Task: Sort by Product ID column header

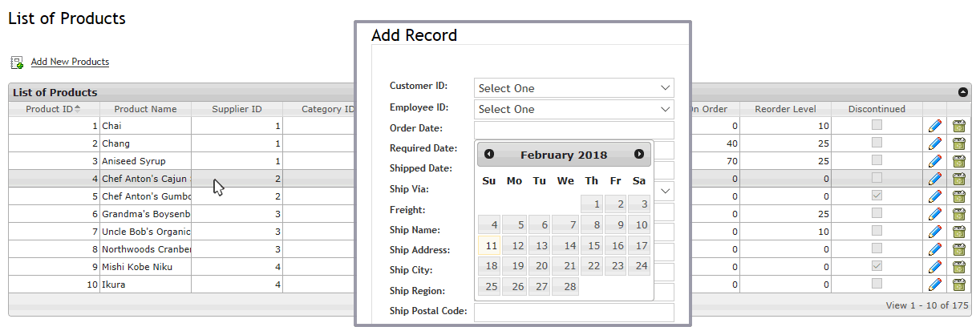Action: pos(53,109)
